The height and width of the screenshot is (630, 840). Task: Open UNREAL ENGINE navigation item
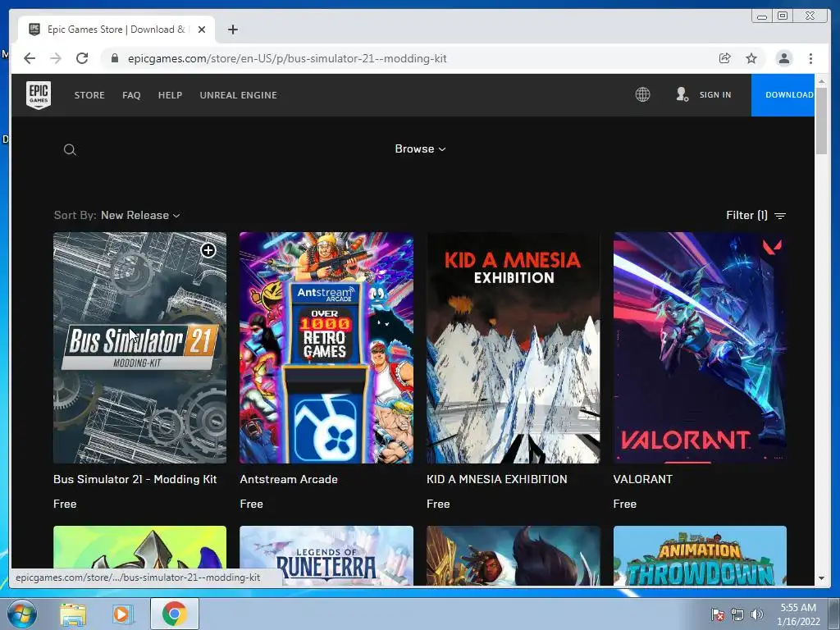coord(239,95)
